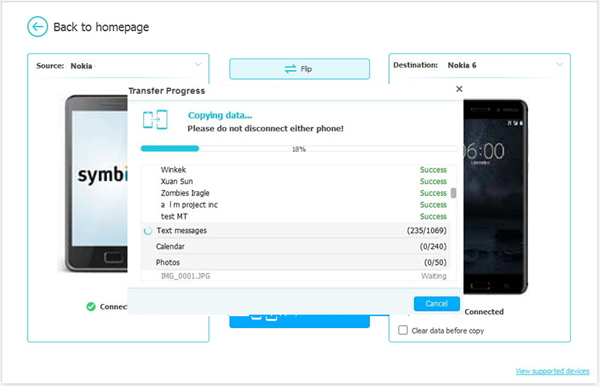Click the spinning loader beside Text messages
Screen dimensions: 600x386
click(148, 231)
